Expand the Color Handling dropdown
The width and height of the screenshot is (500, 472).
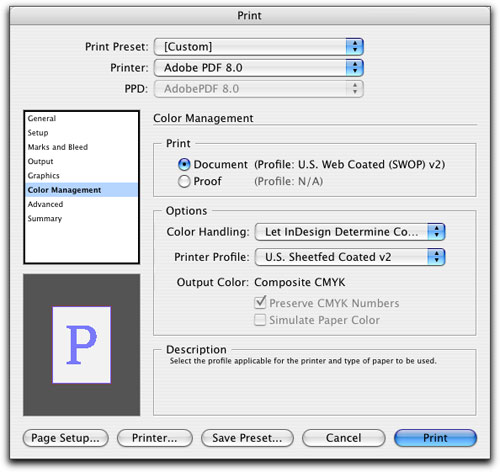pyautogui.click(x=350, y=232)
